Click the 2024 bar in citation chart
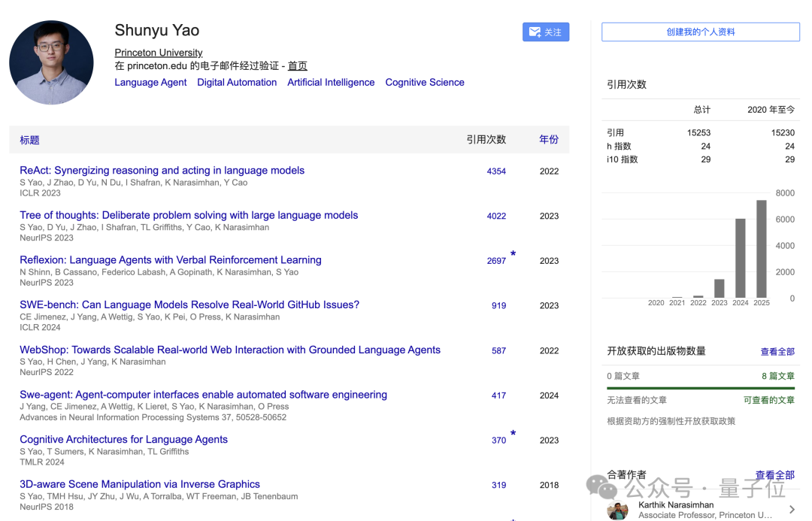Image resolution: width=812 pixels, height=521 pixels. click(x=741, y=258)
